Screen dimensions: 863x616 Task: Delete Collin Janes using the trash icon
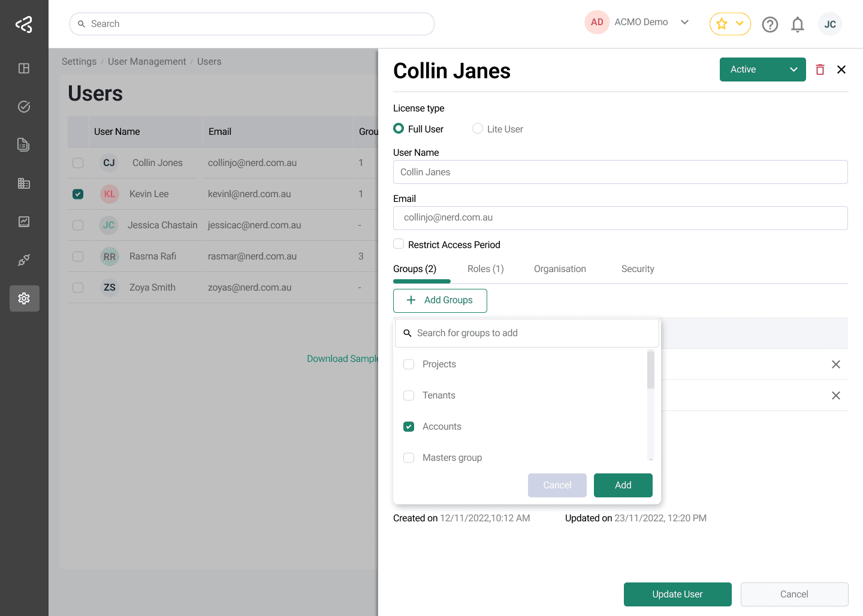[819, 70]
